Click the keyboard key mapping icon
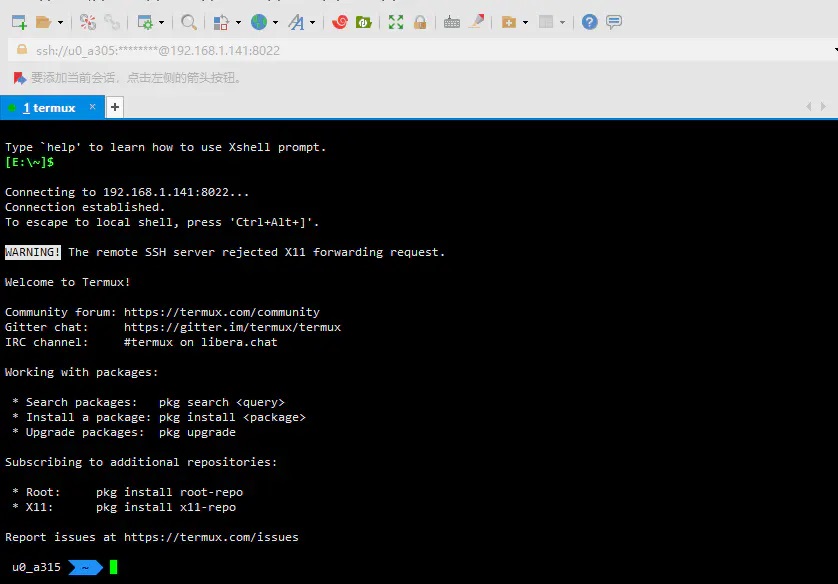 (x=452, y=22)
